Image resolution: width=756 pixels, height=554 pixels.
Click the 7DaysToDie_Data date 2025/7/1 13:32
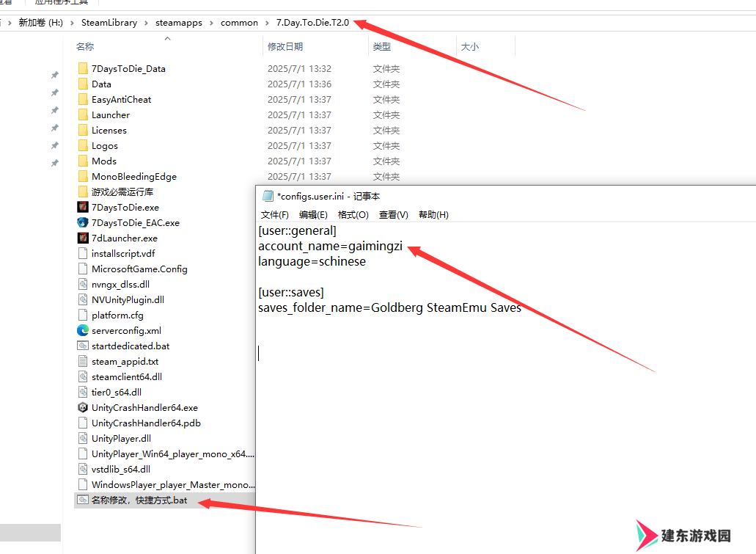coord(299,68)
